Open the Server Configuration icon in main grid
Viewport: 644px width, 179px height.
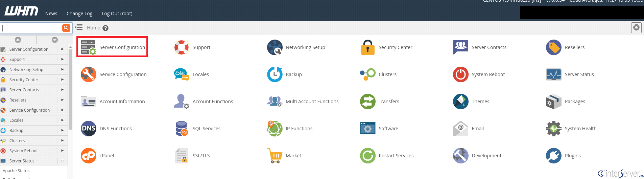[88, 47]
